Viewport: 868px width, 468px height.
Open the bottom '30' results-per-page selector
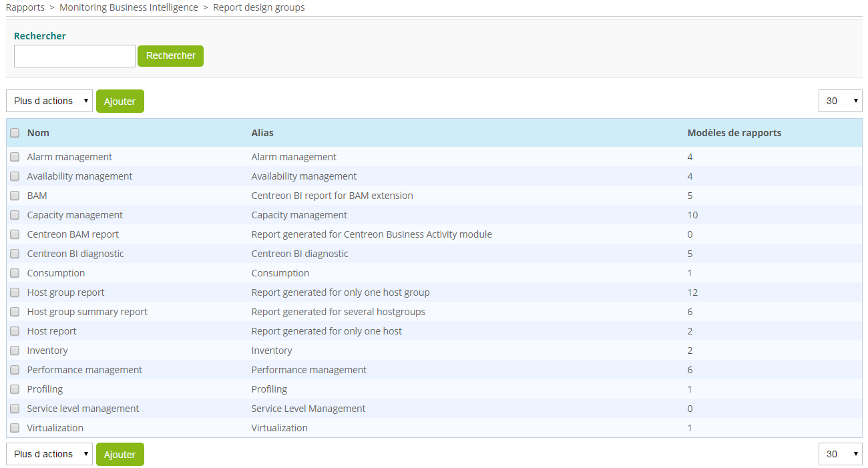tap(840, 454)
